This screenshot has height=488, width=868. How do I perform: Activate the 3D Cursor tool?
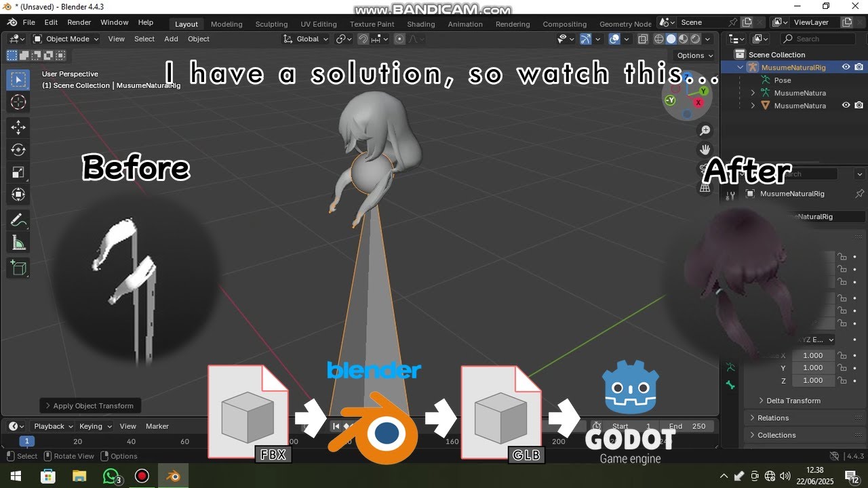click(18, 102)
